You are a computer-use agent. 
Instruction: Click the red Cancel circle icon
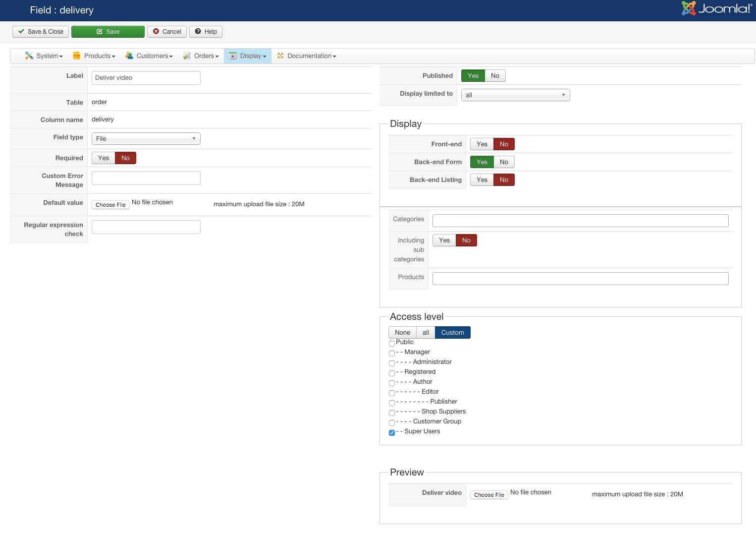(156, 31)
